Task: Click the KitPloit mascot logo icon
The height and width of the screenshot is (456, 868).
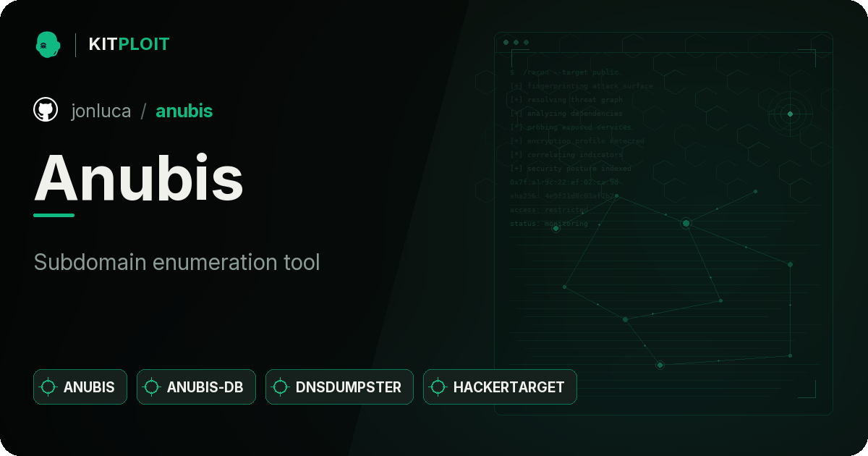Action: 48,44
